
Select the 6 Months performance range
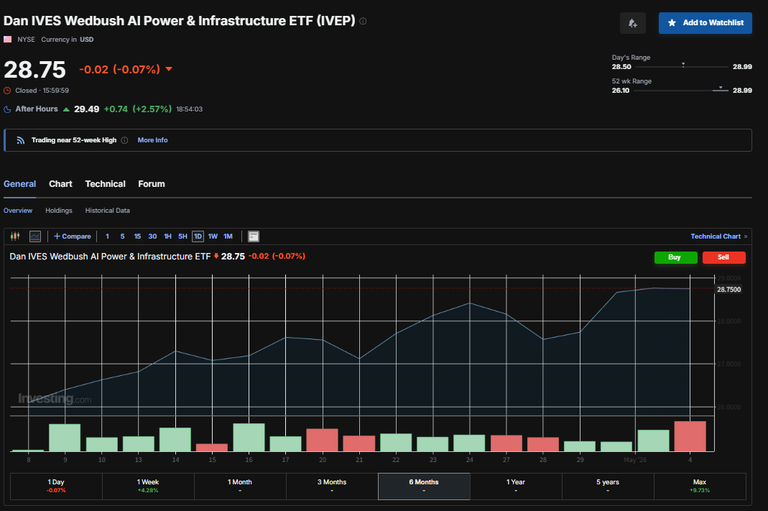point(424,486)
